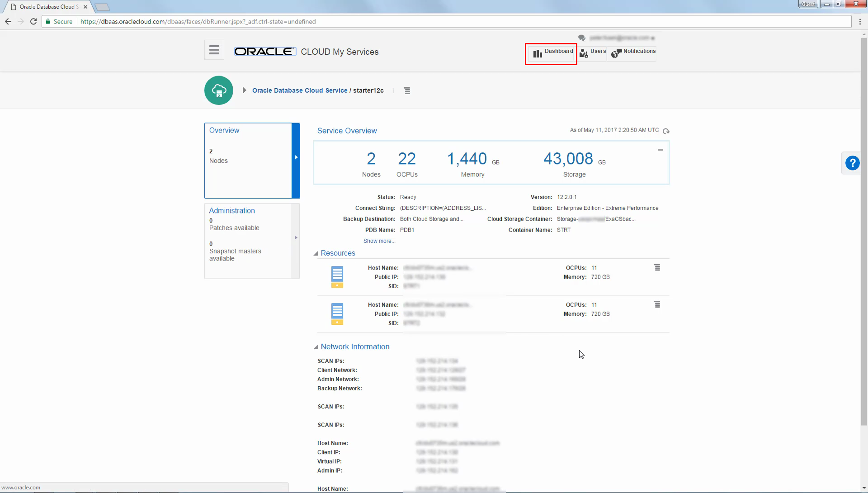
Task: Click the Service Overview heading
Action: pyautogui.click(x=347, y=131)
